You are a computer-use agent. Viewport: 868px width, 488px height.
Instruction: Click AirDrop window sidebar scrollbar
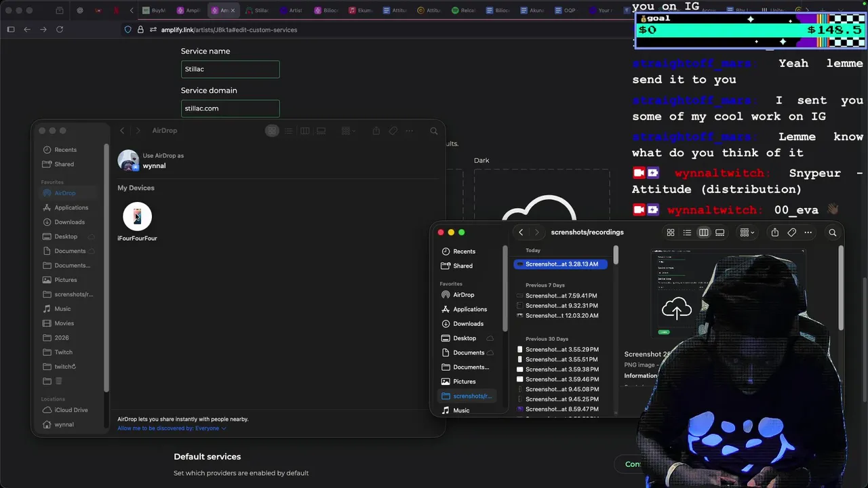coord(106,268)
